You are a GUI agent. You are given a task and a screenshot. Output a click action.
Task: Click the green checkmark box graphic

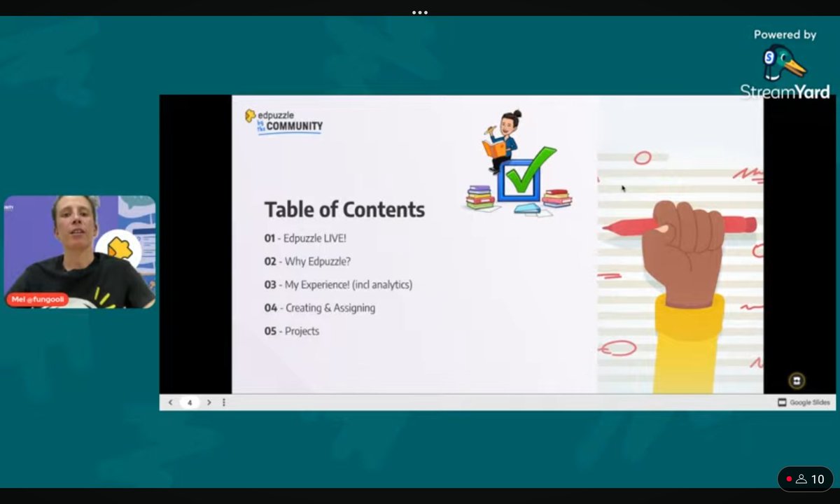(526, 175)
